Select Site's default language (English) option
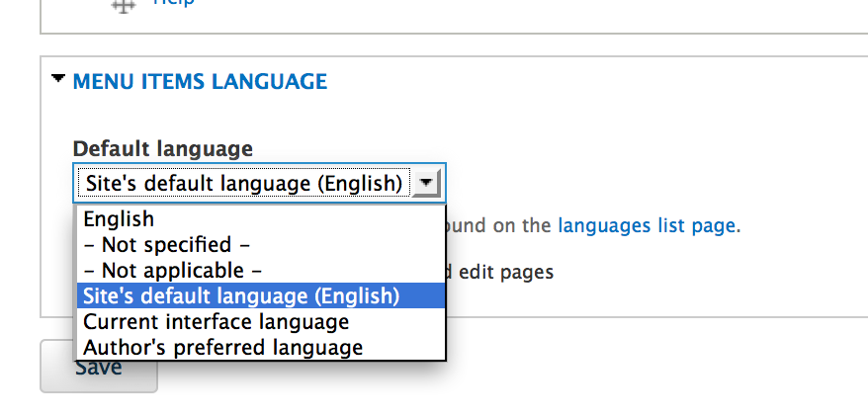The width and height of the screenshot is (868, 417). (261, 295)
